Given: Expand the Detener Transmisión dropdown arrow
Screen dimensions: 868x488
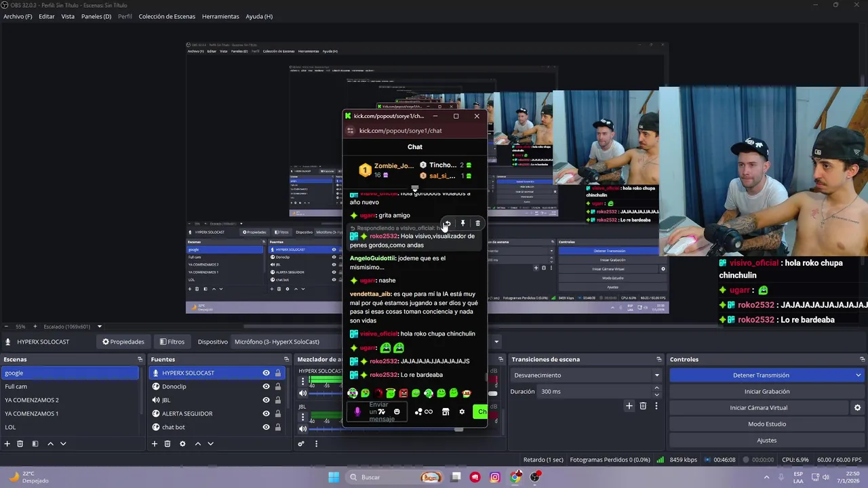Looking at the screenshot, I should (858, 375).
